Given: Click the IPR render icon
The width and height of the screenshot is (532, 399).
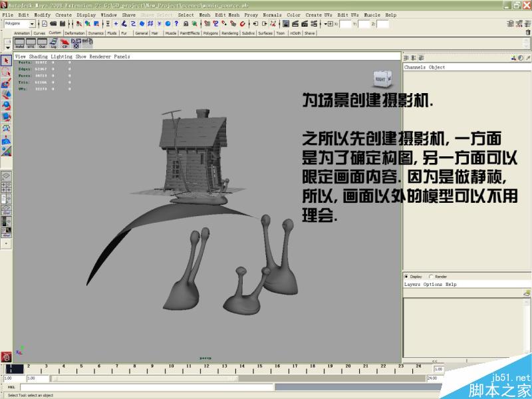Looking at the screenshot, I should [305, 24].
